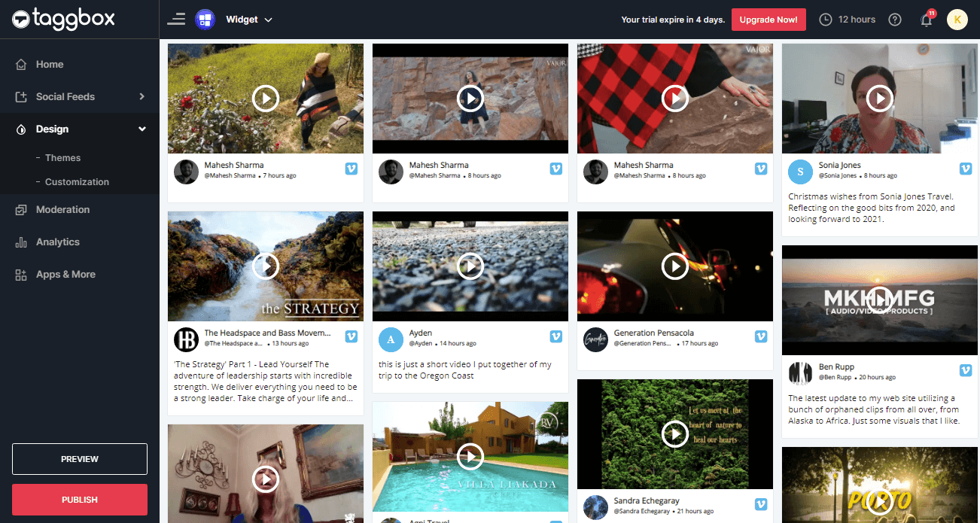Click Vimeo icon on Ayden post

pyautogui.click(x=556, y=336)
